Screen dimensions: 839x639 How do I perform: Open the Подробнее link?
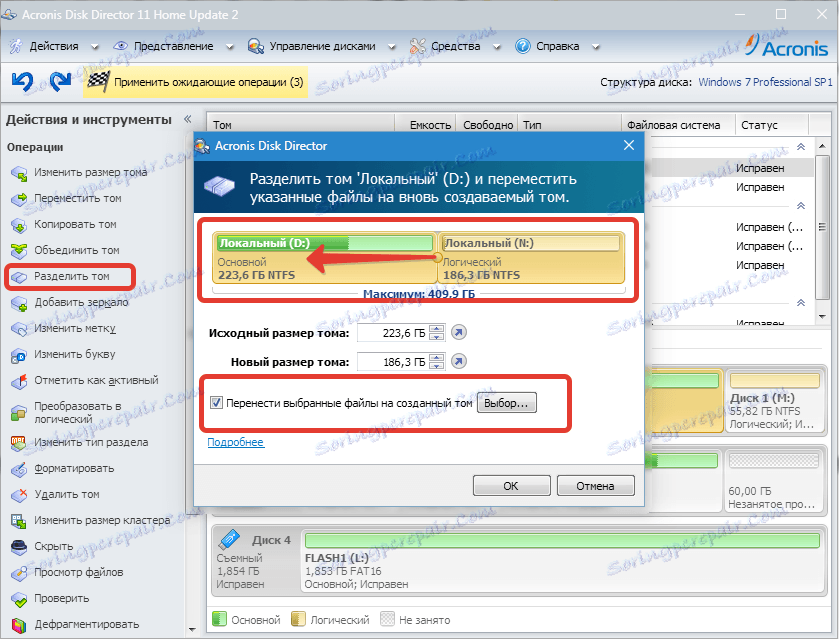[x=235, y=443]
